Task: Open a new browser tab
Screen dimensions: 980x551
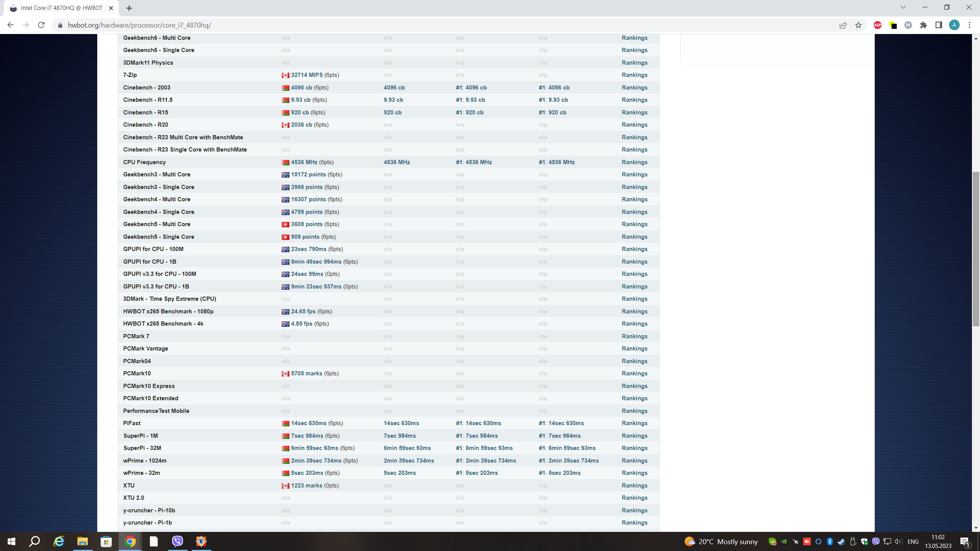Action: click(x=129, y=8)
